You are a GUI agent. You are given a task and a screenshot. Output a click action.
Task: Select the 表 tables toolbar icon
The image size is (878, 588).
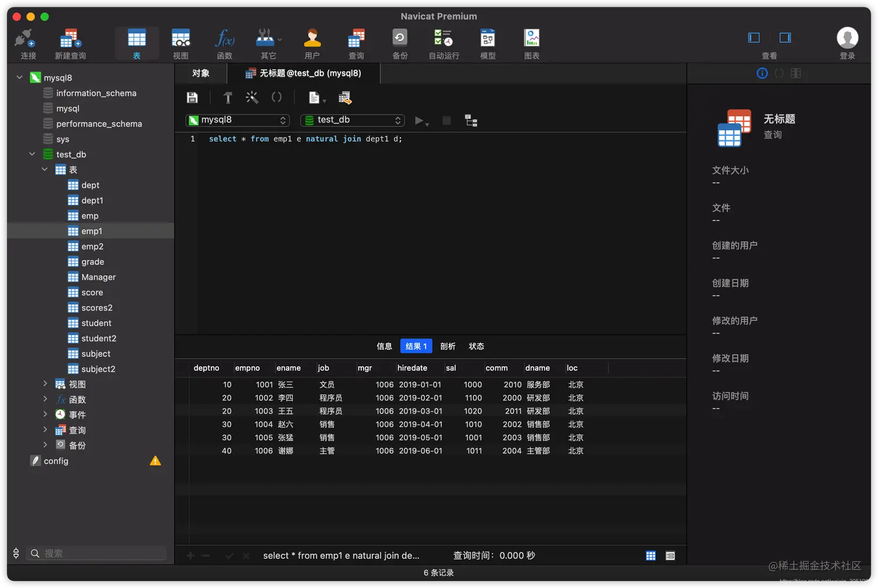(136, 44)
